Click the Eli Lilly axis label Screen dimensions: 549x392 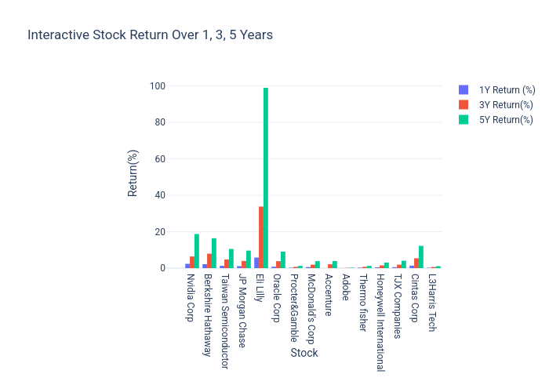tap(260, 288)
